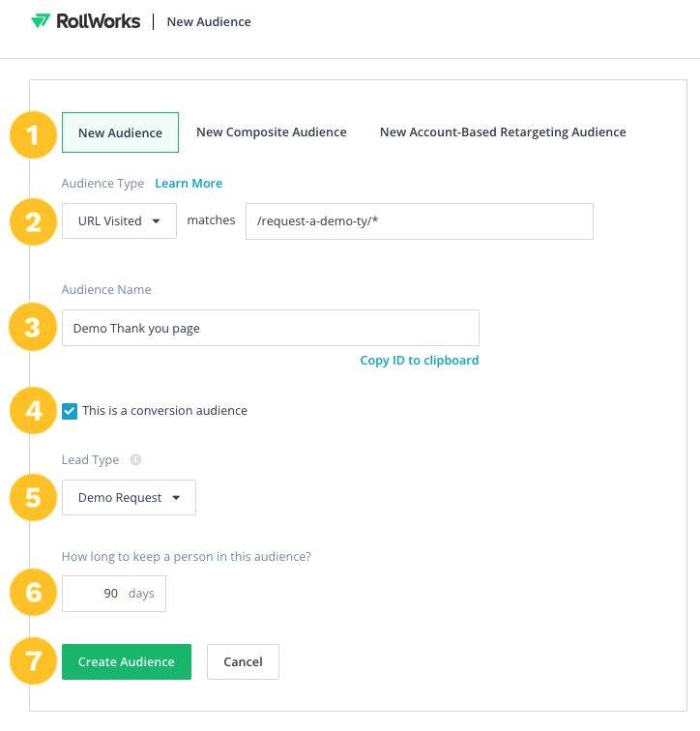The image size is (700, 731).
Task: Cancel the new audience form
Action: click(244, 661)
